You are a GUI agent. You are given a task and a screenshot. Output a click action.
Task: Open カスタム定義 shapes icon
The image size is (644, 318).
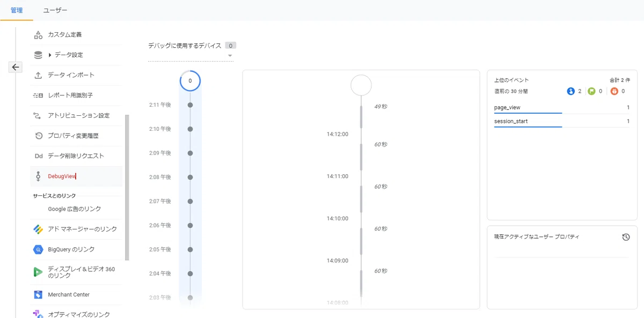pos(38,35)
